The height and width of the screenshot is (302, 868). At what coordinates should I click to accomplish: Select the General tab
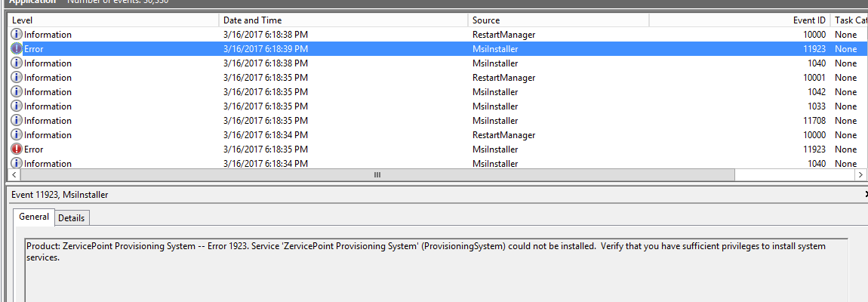(x=34, y=217)
